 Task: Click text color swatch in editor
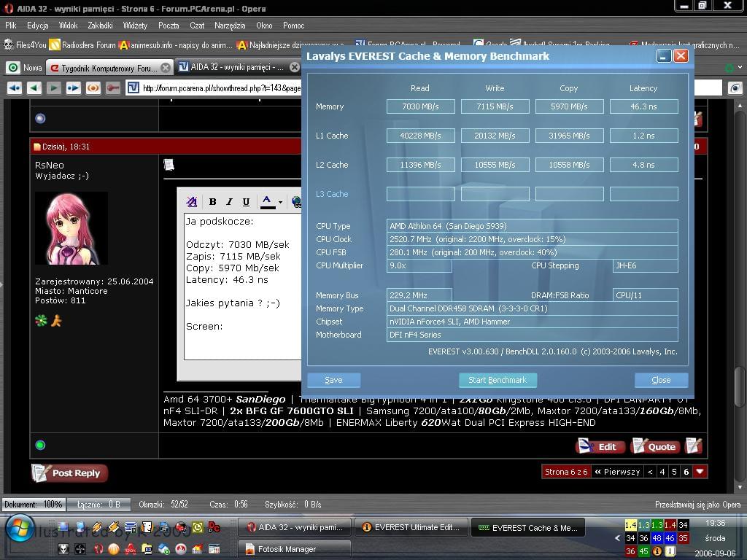267,202
